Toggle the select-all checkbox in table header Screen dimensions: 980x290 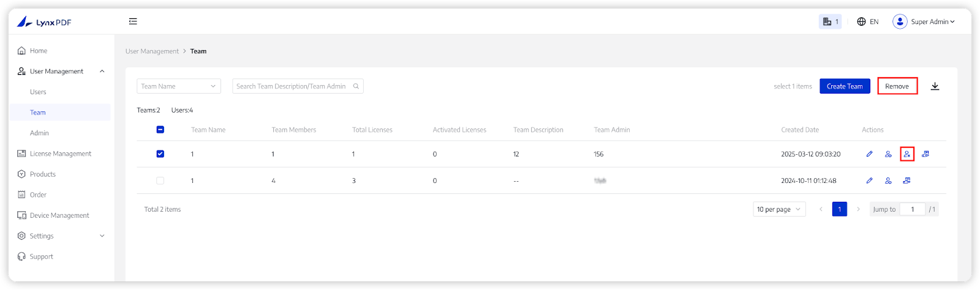(160, 130)
